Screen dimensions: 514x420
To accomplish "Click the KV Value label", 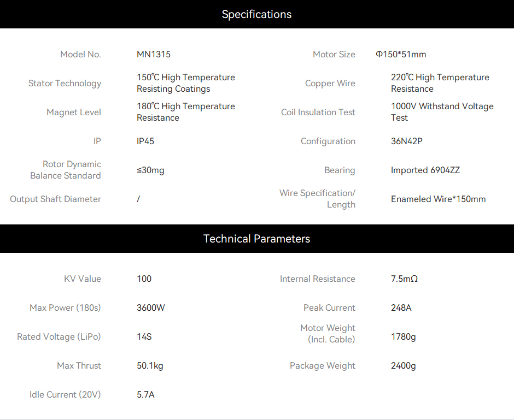I will (x=83, y=279).
